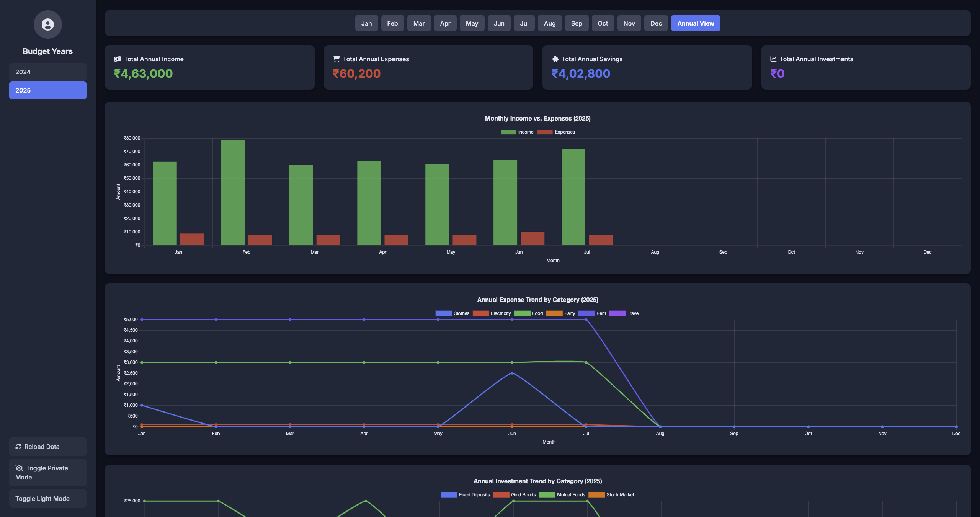This screenshot has width=980, height=517.
Task: Click the Total Annual Savings piggy bank icon
Action: 555,59
